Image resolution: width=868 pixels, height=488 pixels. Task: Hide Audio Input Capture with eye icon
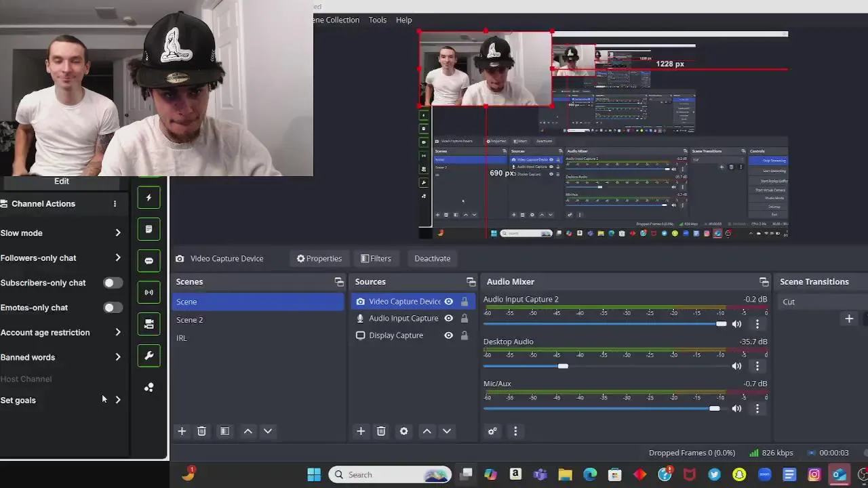point(449,319)
